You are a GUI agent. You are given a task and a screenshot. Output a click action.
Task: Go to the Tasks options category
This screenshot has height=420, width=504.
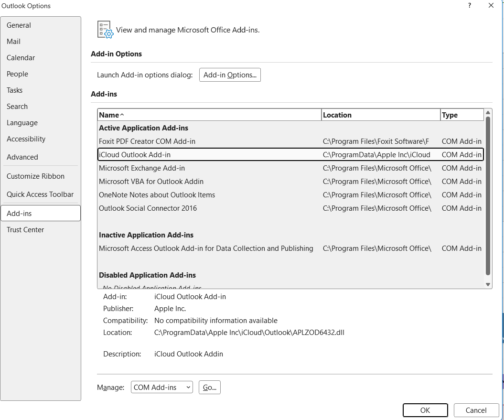[41, 90]
